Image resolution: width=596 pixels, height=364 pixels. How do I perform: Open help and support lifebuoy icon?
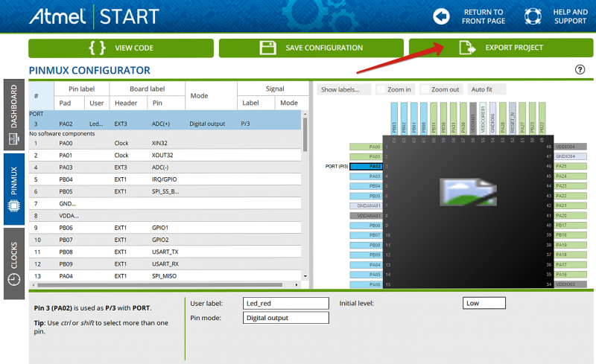point(533,16)
